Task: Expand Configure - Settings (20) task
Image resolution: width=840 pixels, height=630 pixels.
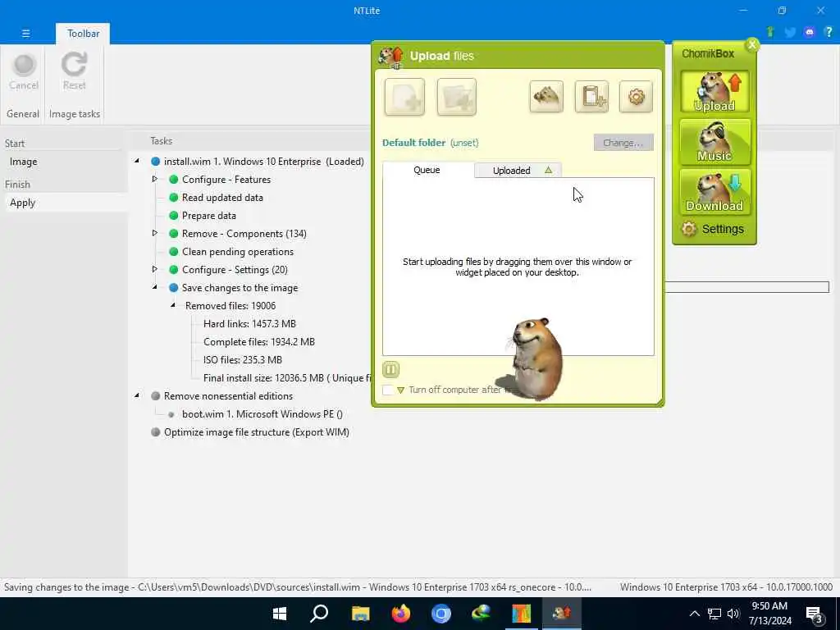Action: tap(155, 269)
